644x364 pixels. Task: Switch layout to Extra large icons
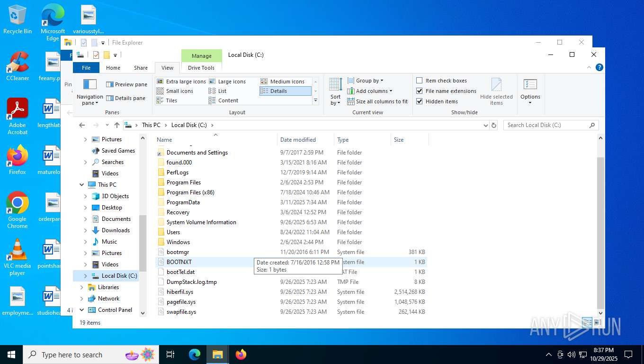181,82
